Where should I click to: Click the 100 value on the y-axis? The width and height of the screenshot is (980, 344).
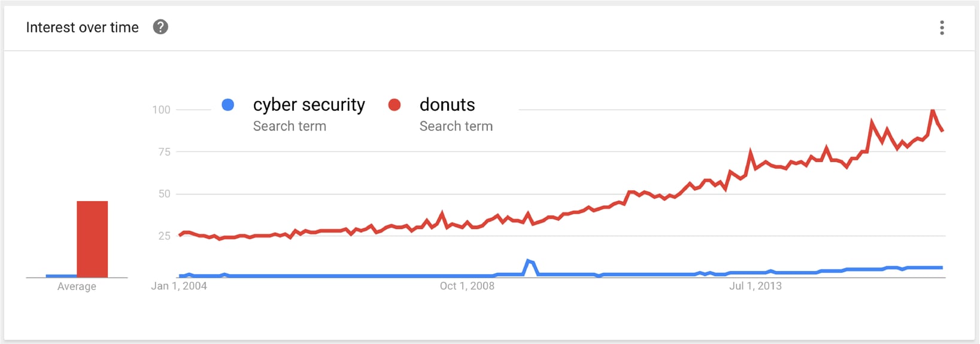(161, 109)
